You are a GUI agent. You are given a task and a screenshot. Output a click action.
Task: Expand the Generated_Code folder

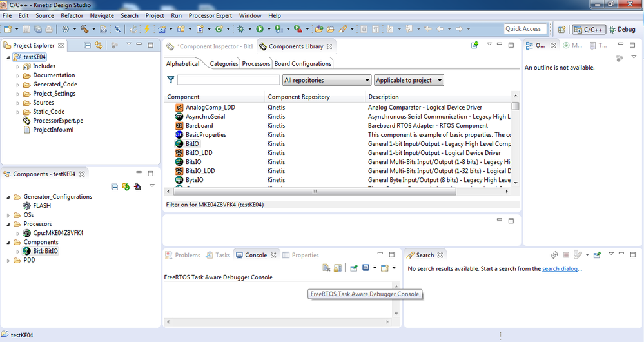17,85
